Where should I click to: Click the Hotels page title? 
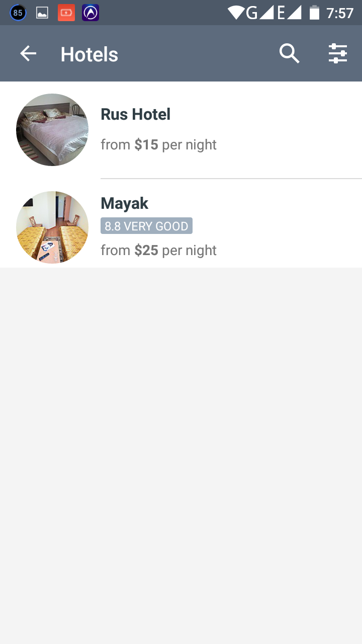(89, 54)
